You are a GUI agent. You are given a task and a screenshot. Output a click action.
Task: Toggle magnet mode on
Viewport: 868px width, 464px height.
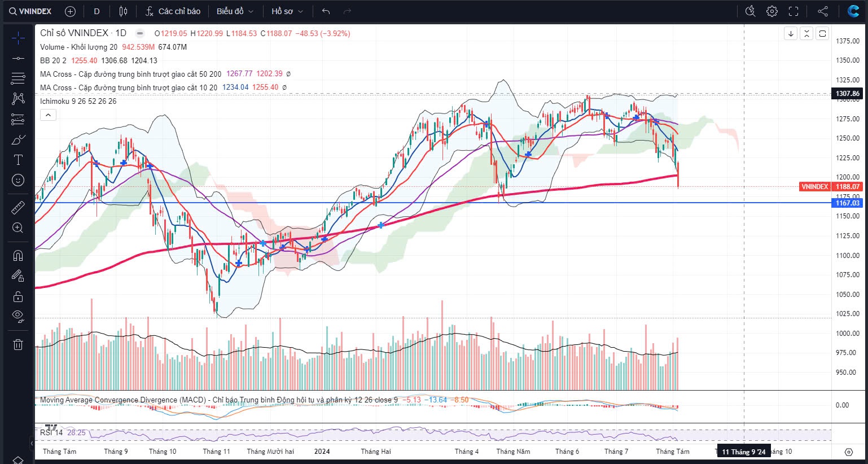point(18,255)
